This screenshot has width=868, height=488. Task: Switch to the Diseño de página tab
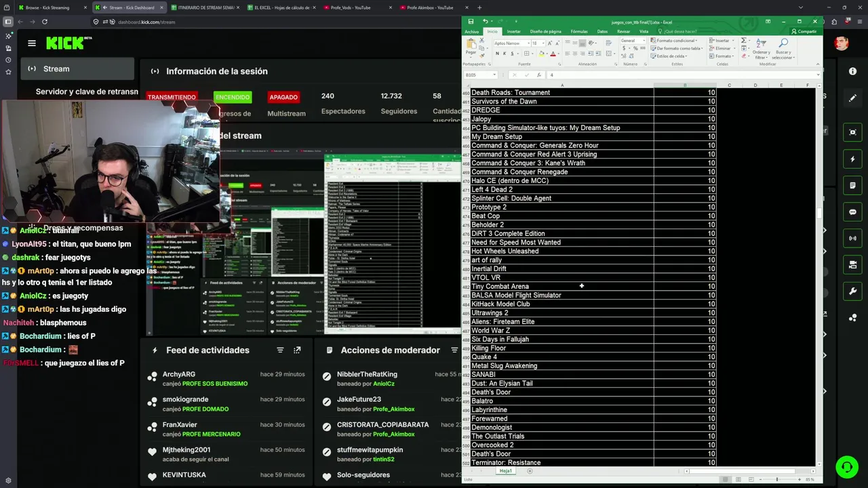tap(545, 32)
